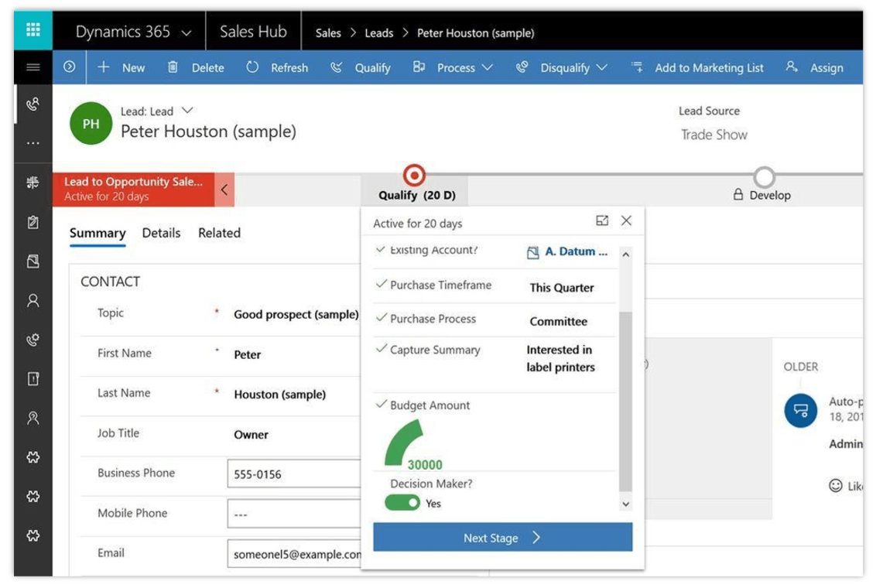Open the recent items clock icon
Viewport: 883px width, 588px height.
click(x=70, y=67)
